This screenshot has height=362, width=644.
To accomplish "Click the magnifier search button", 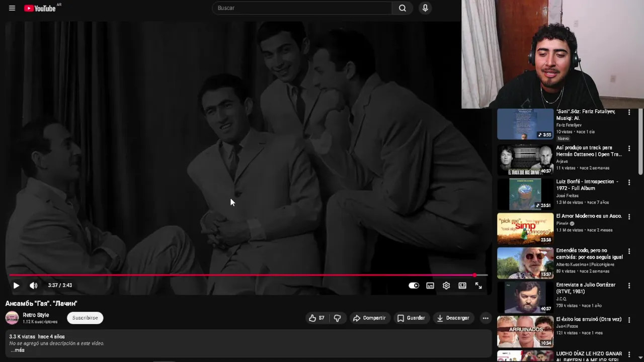I will pos(403,8).
